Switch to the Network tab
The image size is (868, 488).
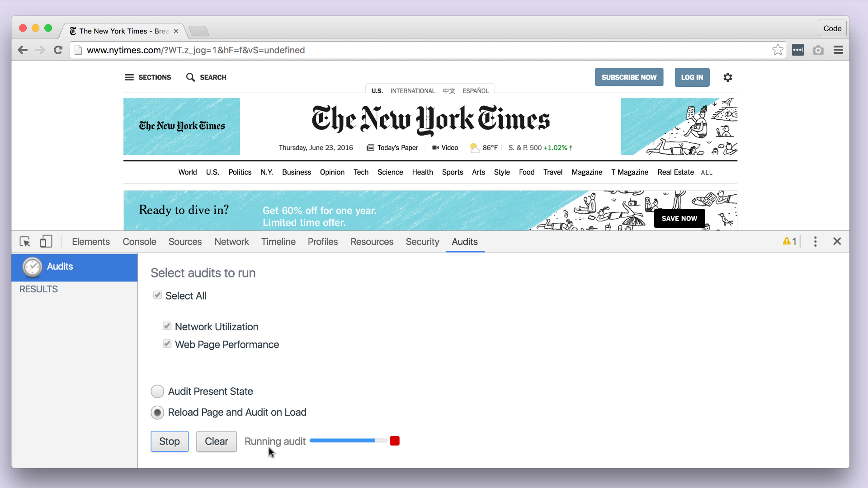[231, 242]
